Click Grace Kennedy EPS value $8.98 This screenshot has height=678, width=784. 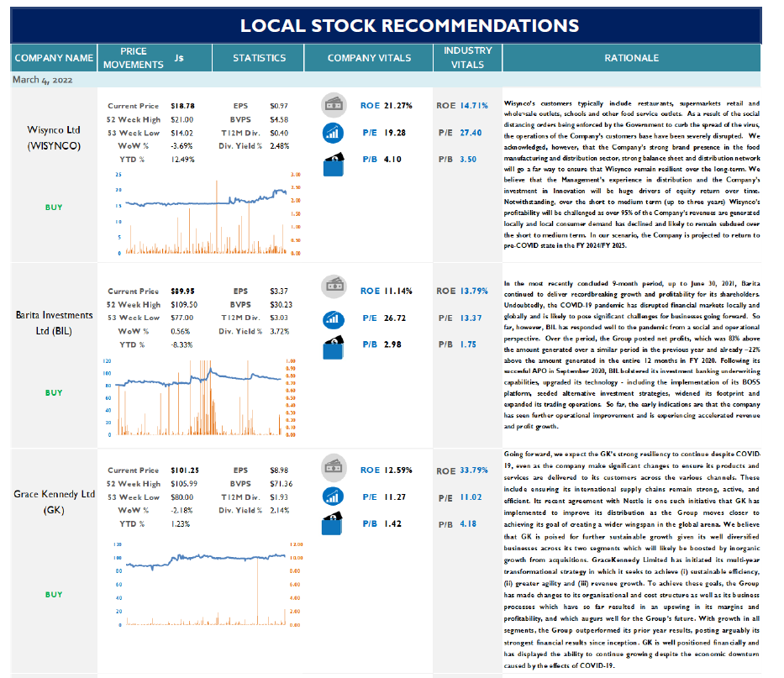coord(279,470)
